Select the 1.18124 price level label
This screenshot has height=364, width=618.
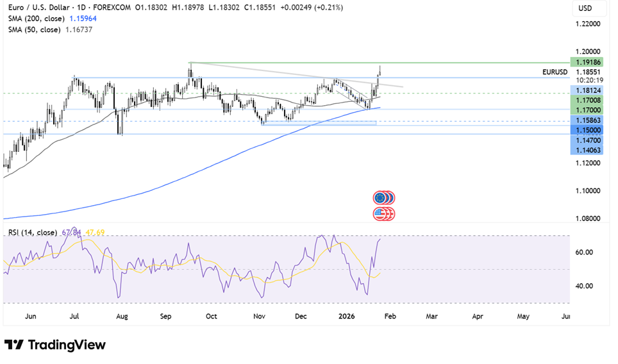[x=588, y=90]
